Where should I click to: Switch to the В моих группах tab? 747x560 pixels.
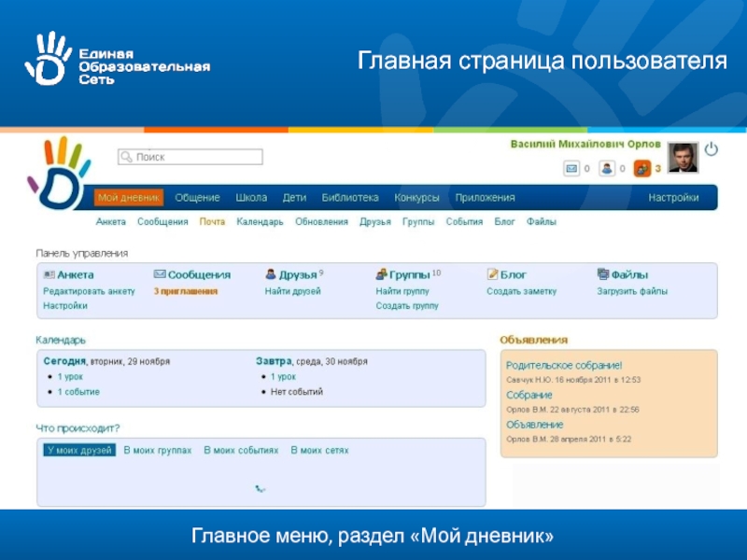[x=158, y=450]
